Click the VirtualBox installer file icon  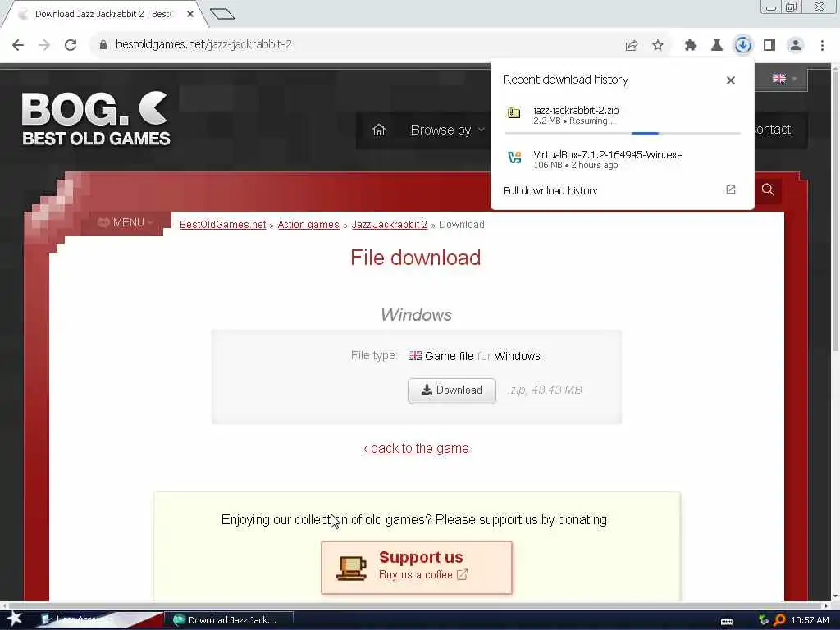pyautogui.click(x=514, y=157)
